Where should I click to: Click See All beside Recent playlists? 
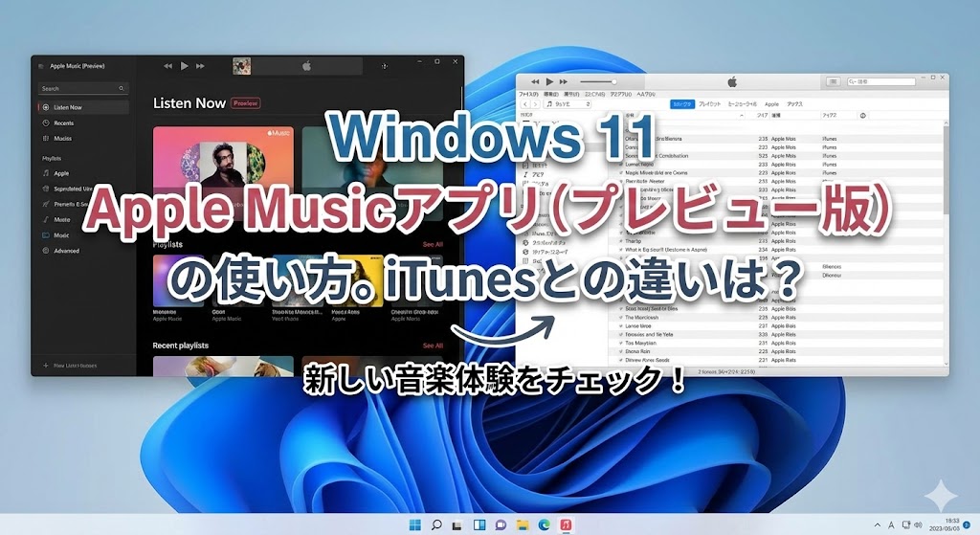433,345
